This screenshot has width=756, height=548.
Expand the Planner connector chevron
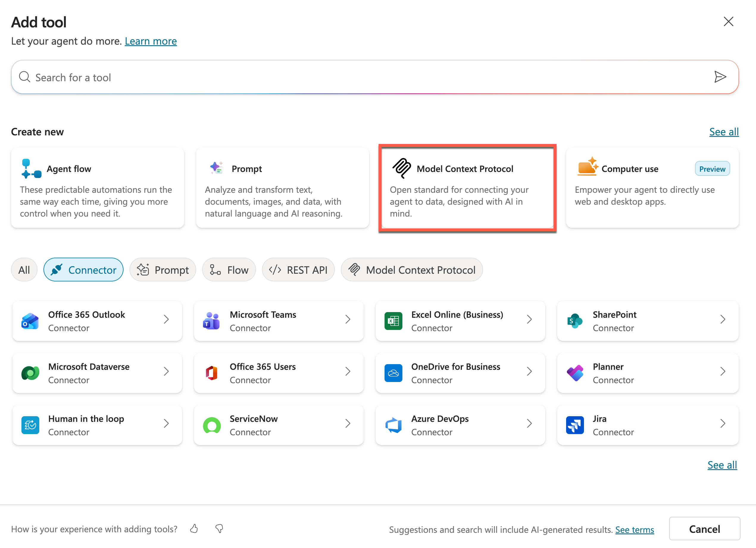722,372
